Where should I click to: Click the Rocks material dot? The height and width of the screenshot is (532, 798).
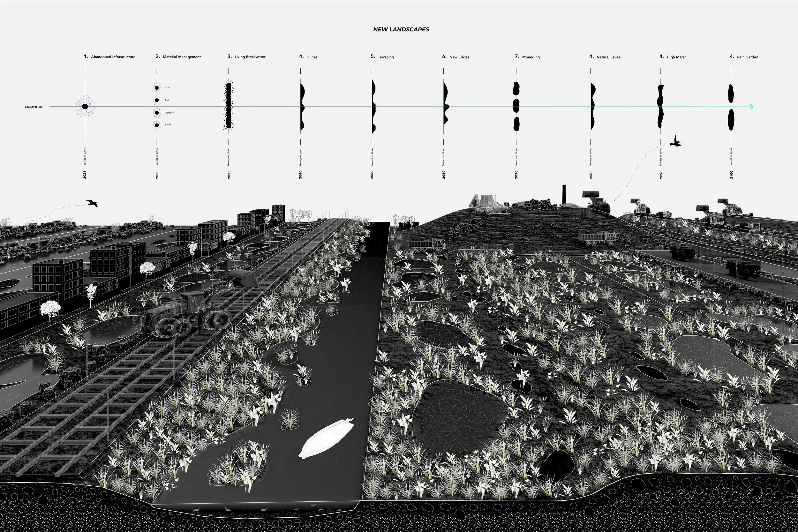pyautogui.click(x=157, y=125)
